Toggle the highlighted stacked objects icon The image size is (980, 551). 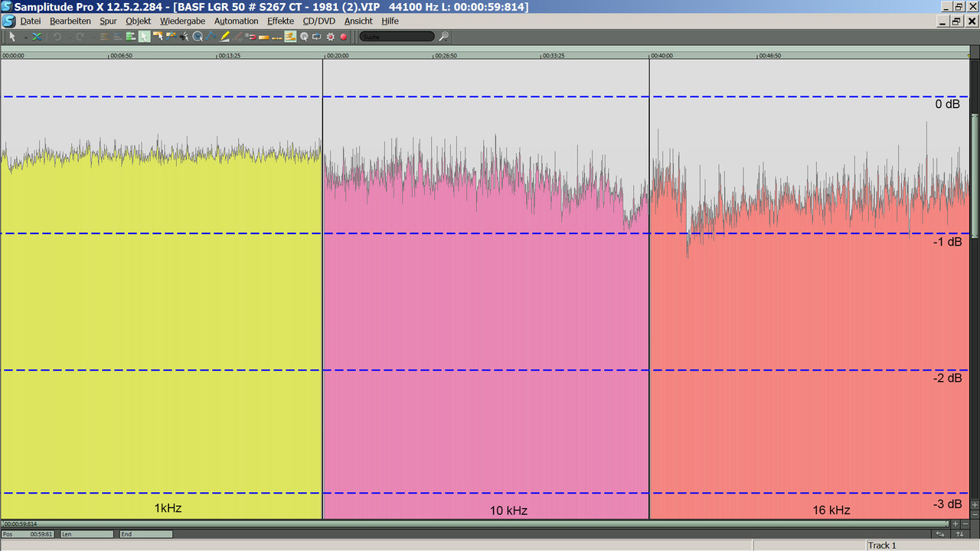[x=290, y=36]
